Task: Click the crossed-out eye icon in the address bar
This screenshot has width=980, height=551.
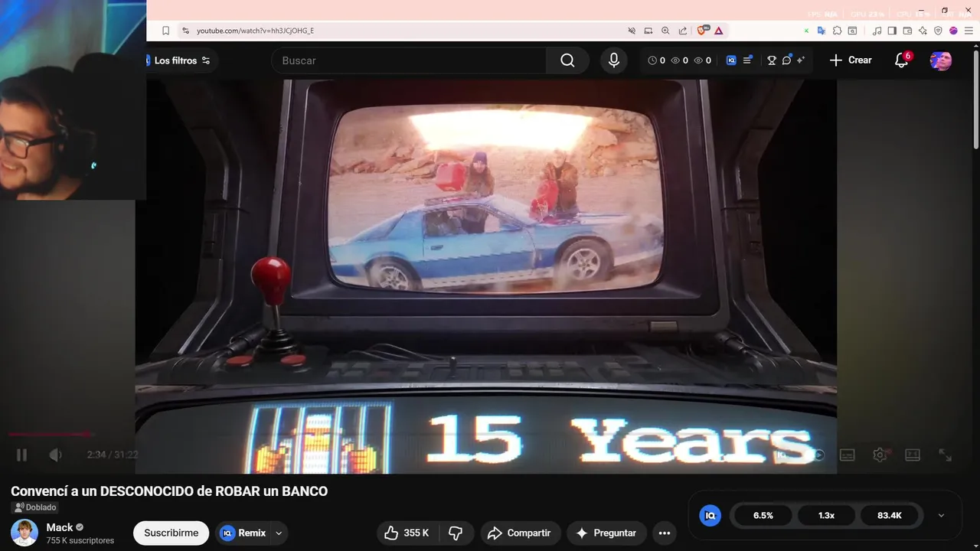Action: [x=632, y=31]
